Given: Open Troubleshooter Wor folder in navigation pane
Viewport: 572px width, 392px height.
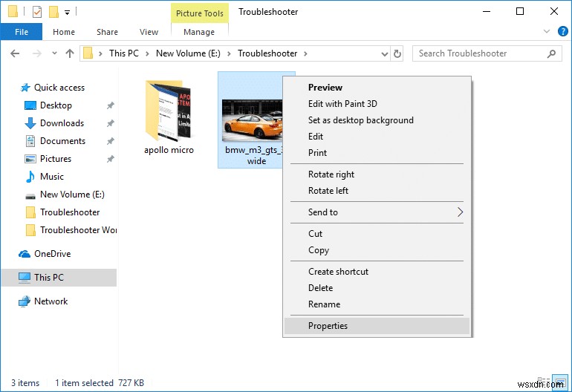Looking at the screenshot, I should click(78, 230).
